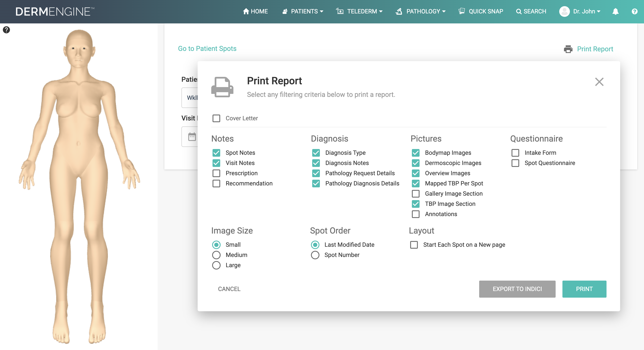
Task: Check the Gallery Image Section checkbox
Action: click(415, 194)
